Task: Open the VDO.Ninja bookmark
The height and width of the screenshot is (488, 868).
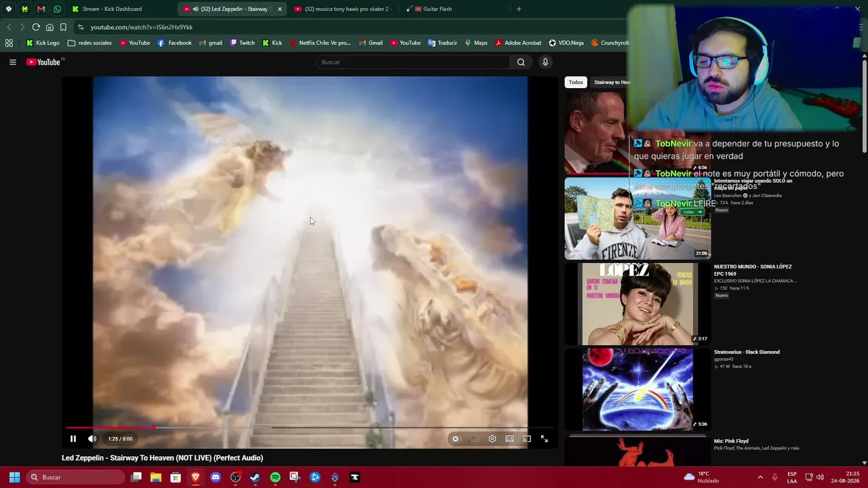Action: click(566, 43)
